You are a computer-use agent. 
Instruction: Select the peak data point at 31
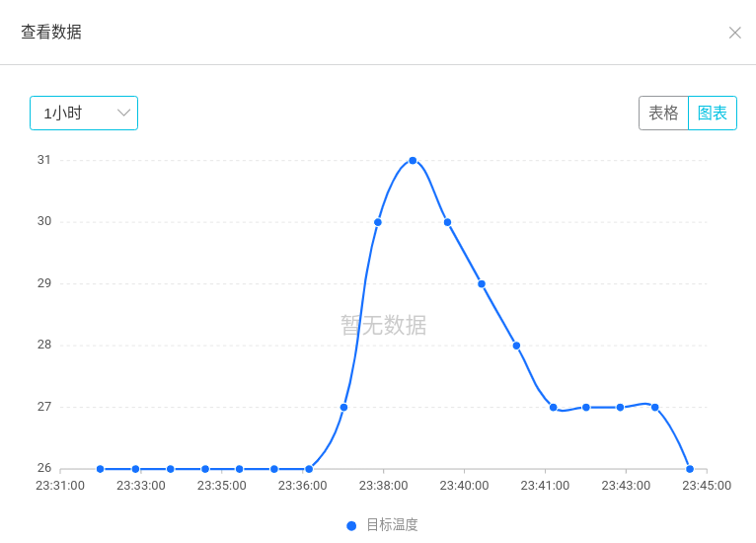413,161
